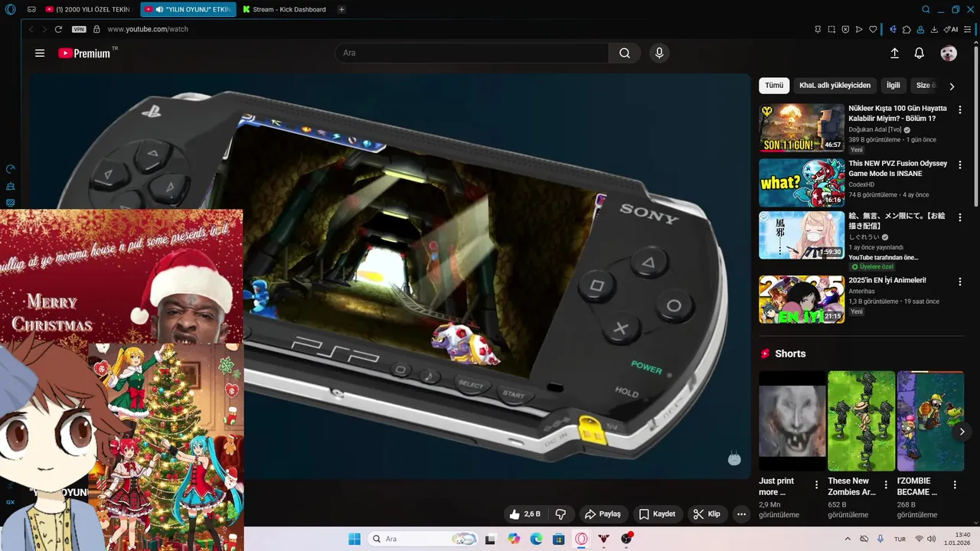Select 'KhaL adlı yükleyiciden' filter chip
The image size is (980, 551).
835,85
